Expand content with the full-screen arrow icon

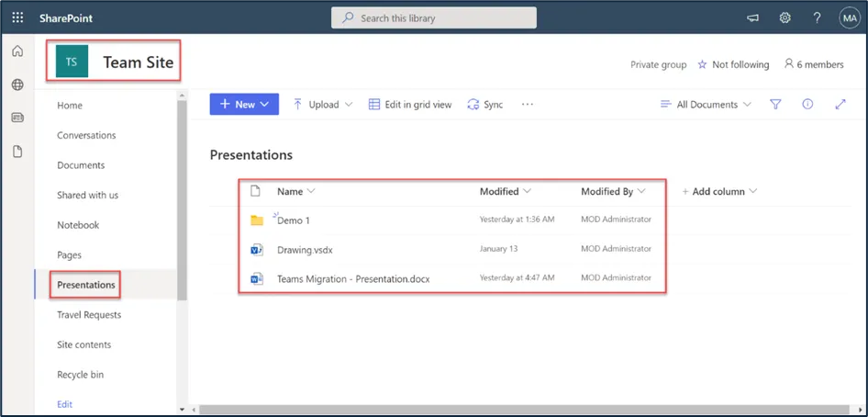tap(840, 105)
